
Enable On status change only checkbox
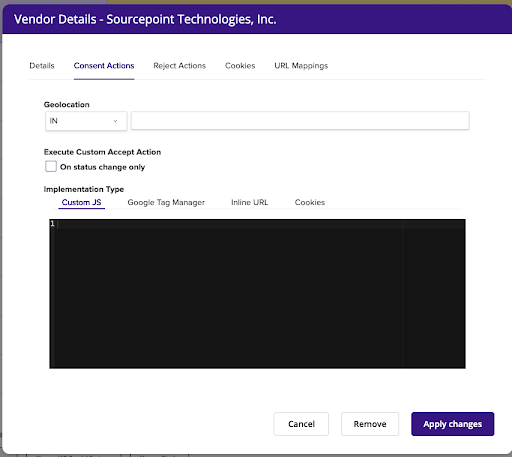(x=51, y=166)
